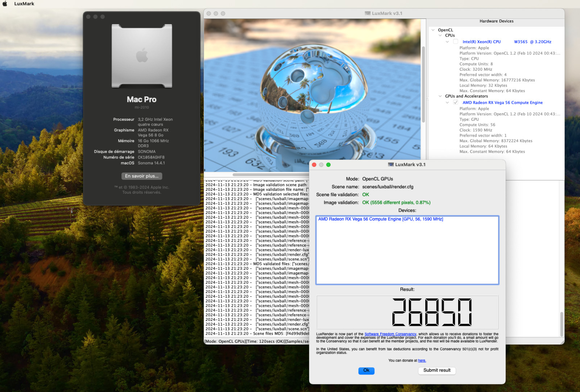Click 'AMD Radeon RX Vega 56 8 Go' graphics value

153,133
